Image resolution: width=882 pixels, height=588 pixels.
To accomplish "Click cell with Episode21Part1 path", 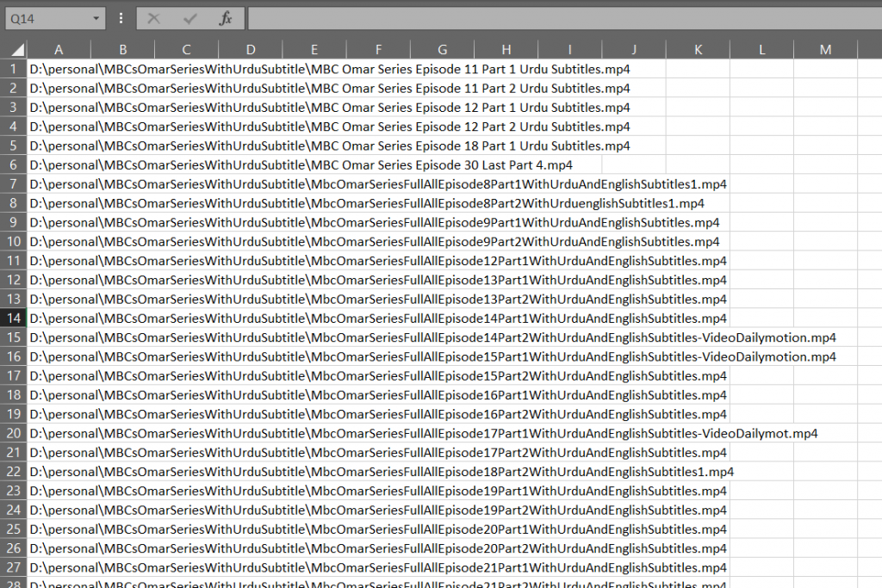I will coord(378,567).
